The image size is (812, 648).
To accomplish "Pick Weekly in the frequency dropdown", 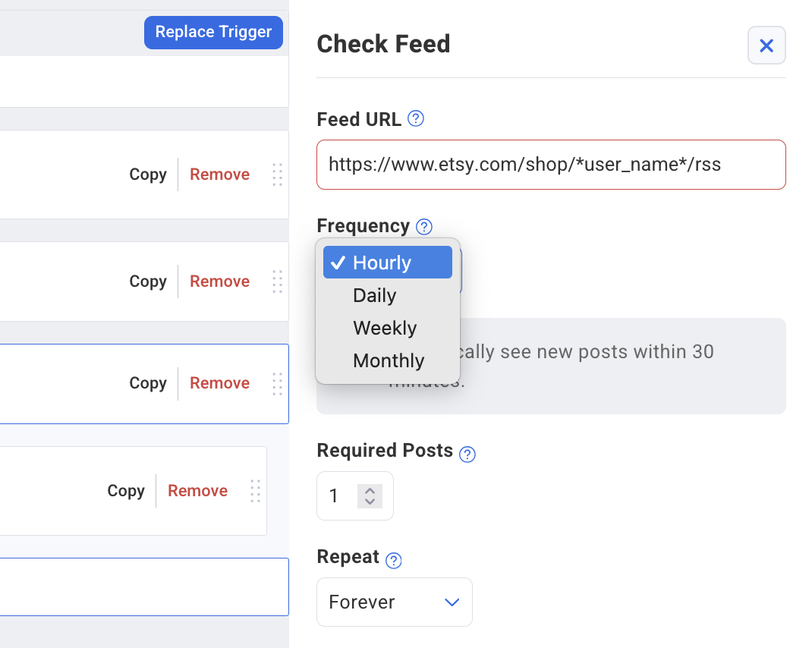I will pos(385,328).
